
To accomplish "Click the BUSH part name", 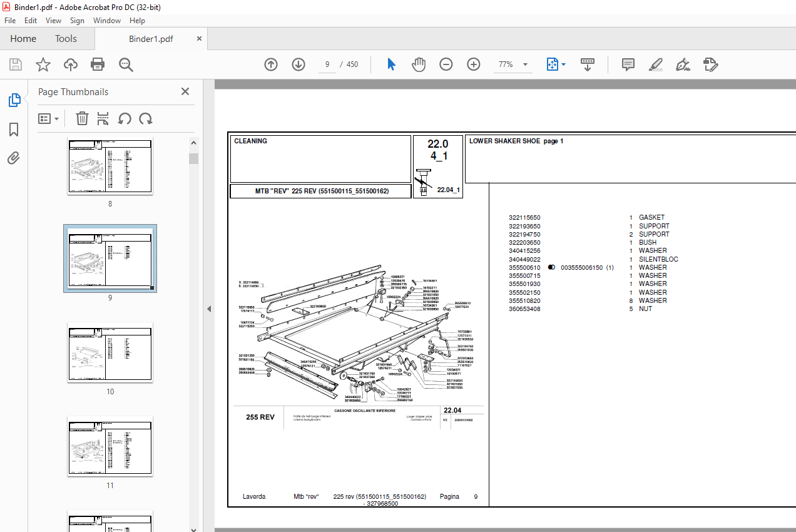I will pyautogui.click(x=648, y=242).
